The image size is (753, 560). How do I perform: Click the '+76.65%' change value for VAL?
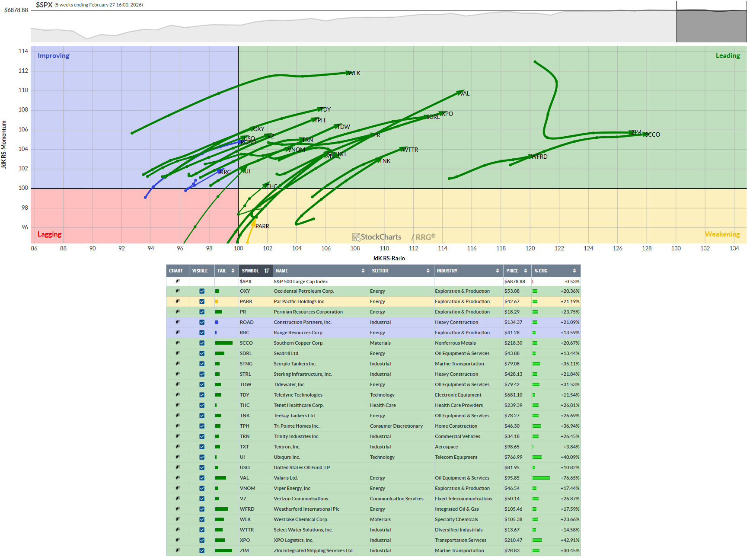point(570,478)
